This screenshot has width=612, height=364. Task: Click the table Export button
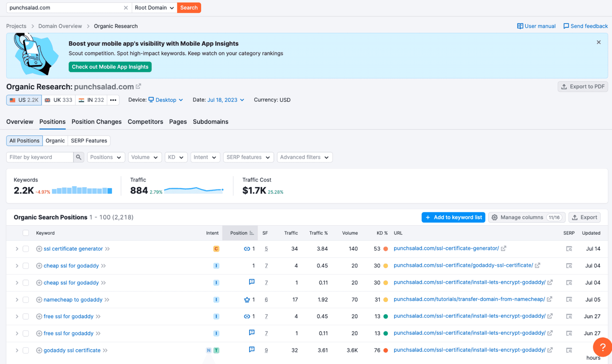(x=584, y=217)
